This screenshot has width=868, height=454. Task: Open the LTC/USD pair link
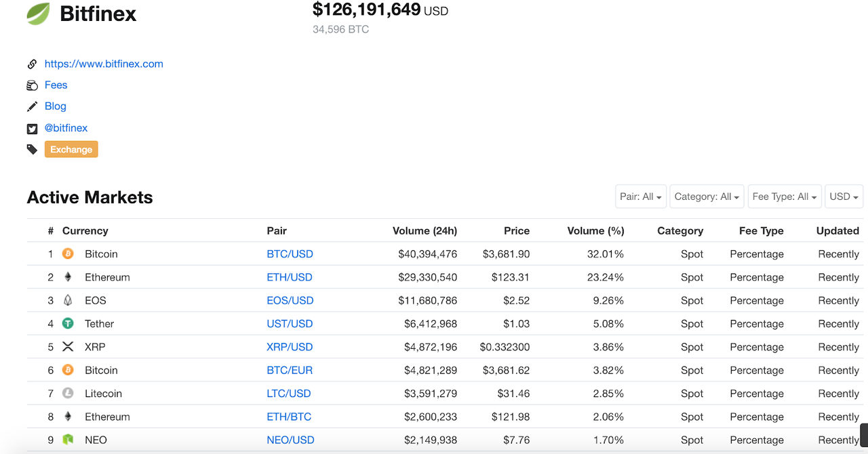coord(289,393)
